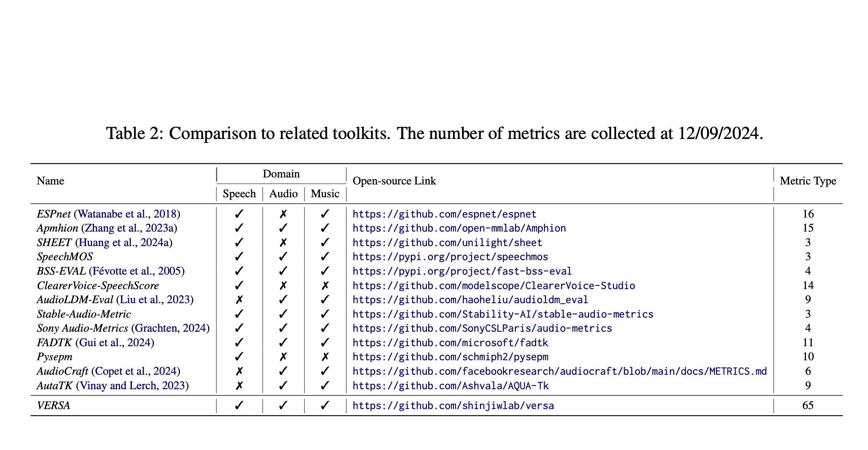Open the SonyCSLParis audio-metrics URL
The image size is (868, 450).
(482, 328)
